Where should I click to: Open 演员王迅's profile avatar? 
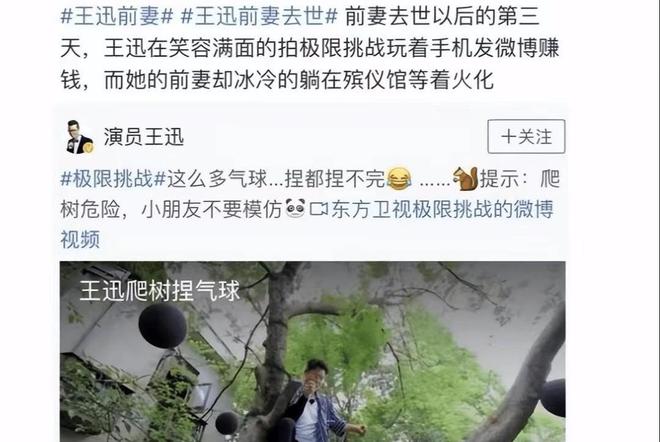pos(80,137)
